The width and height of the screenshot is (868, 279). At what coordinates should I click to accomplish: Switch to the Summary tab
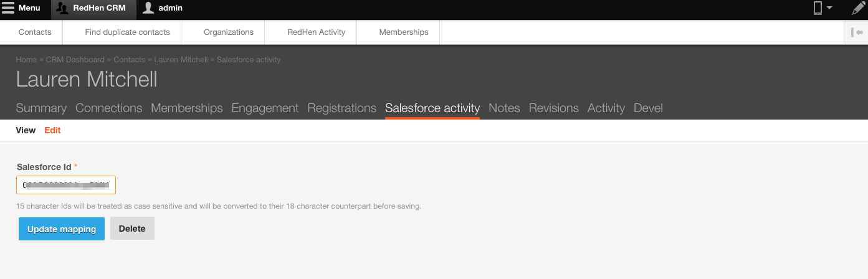41,108
